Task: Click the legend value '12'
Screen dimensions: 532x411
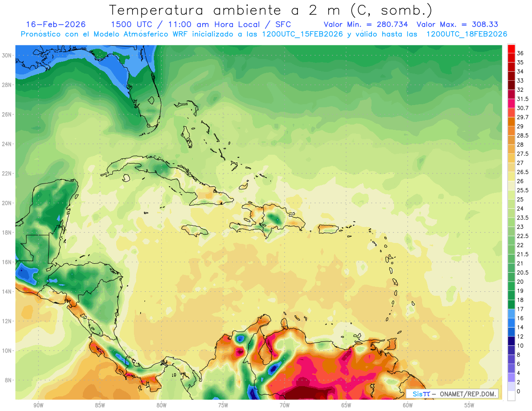Action: pyautogui.click(x=520, y=337)
